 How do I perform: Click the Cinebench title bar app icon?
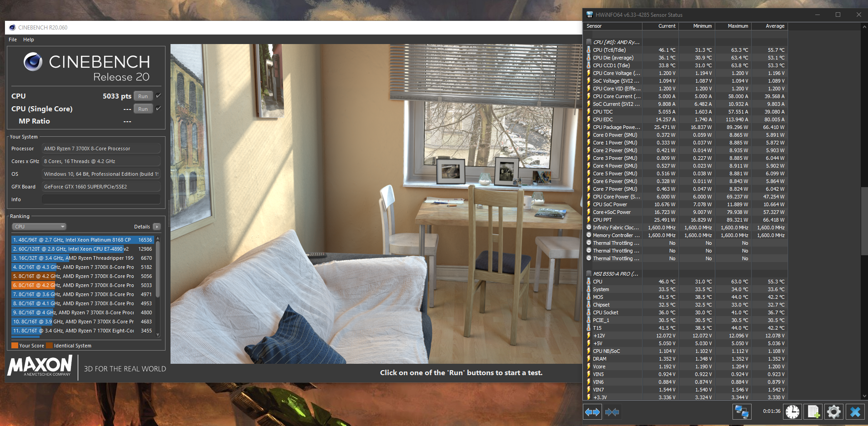pyautogui.click(x=12, y=28)
